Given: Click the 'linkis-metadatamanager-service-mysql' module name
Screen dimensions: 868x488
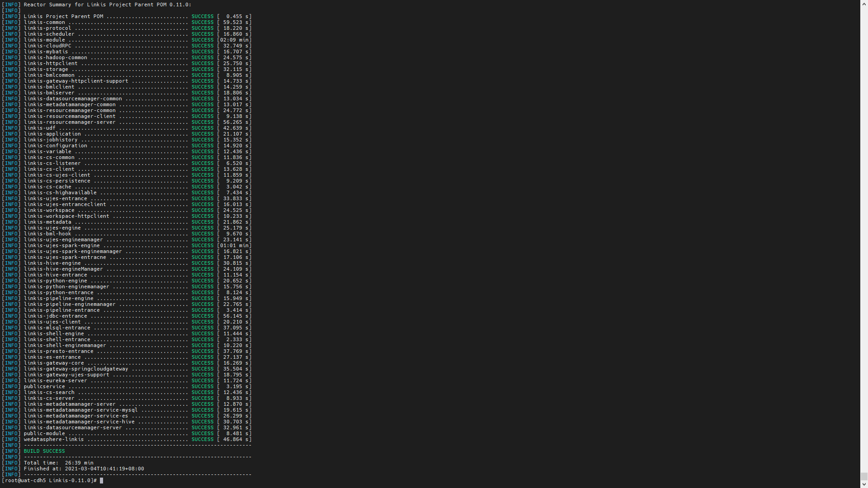Looking at the screenshot, I should point(80,410).
